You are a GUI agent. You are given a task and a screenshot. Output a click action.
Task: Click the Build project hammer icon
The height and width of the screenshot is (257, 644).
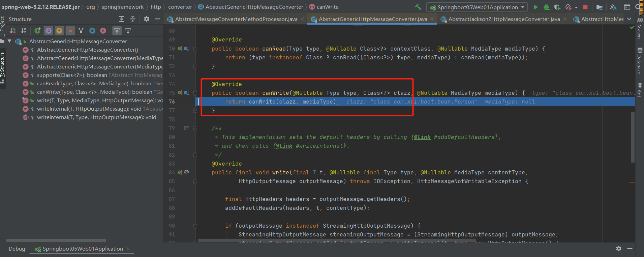(x=418, y=7)
